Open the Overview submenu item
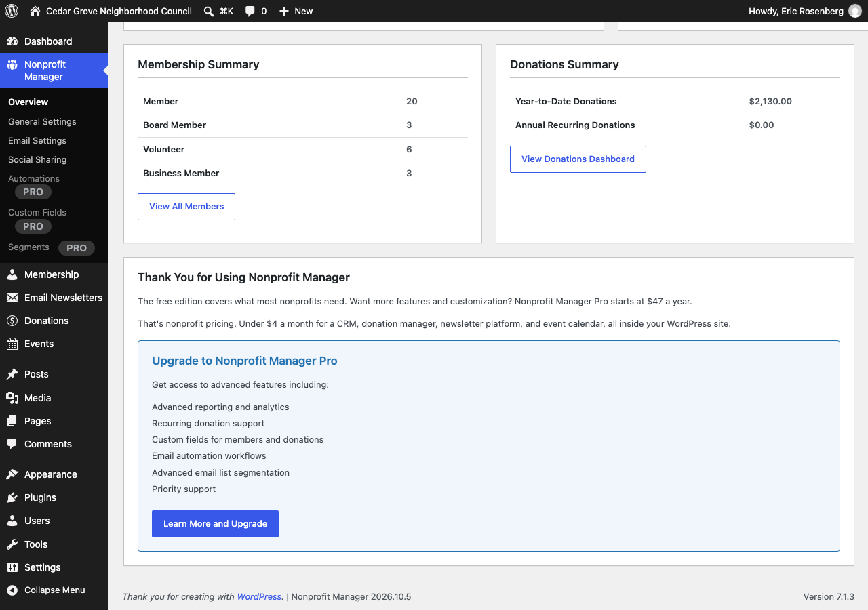 [28, 102]
